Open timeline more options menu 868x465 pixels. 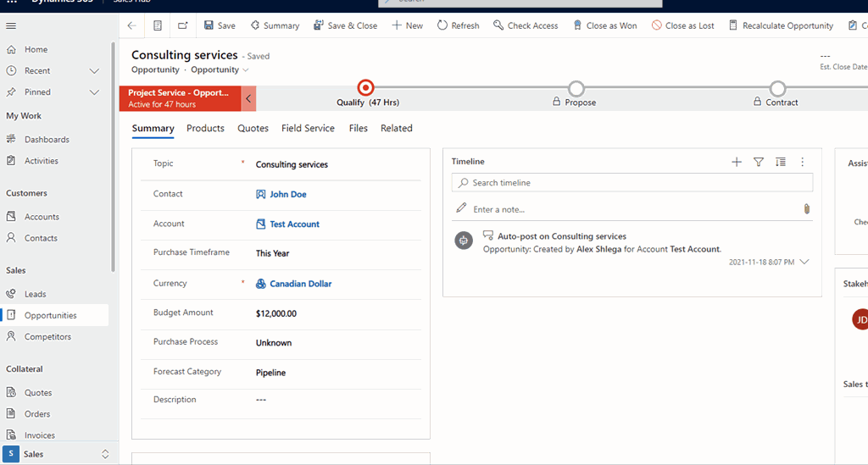(802, 162)
